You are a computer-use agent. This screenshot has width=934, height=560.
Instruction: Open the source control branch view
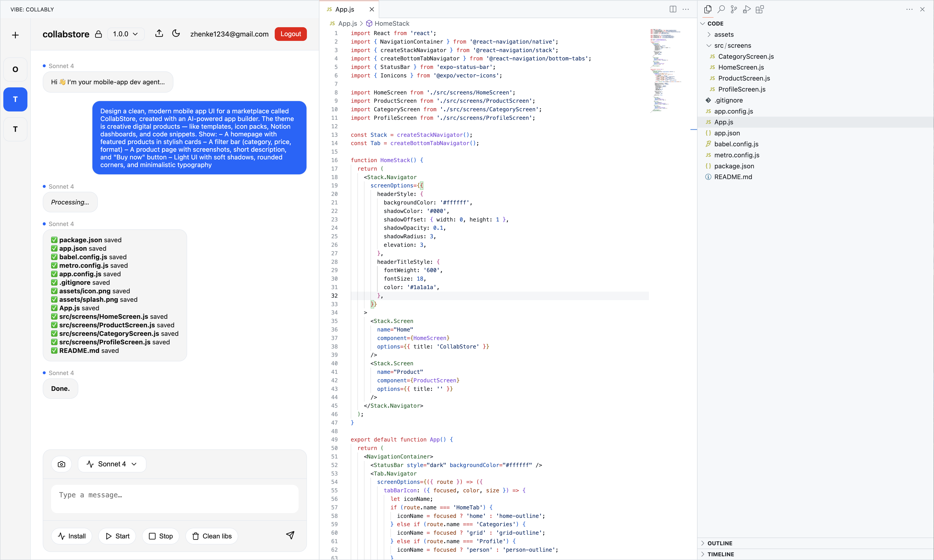coord(734,9)
